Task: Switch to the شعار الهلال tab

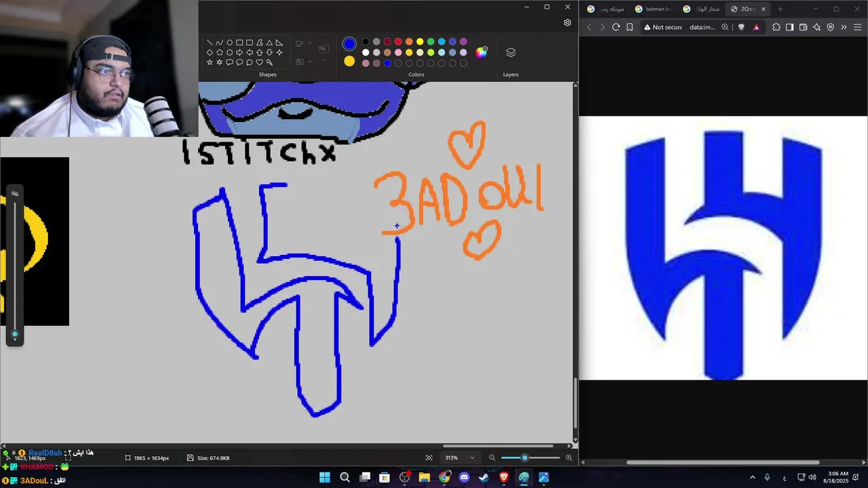Action: pos(701,9)
